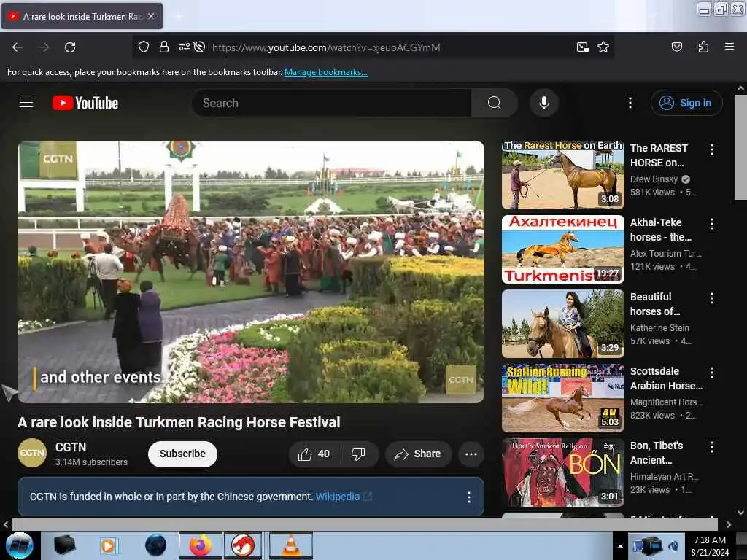The width and height of the screenshot is (747, 560).
Task: Open the media player taskbar icon
Action: click(108, 545)
